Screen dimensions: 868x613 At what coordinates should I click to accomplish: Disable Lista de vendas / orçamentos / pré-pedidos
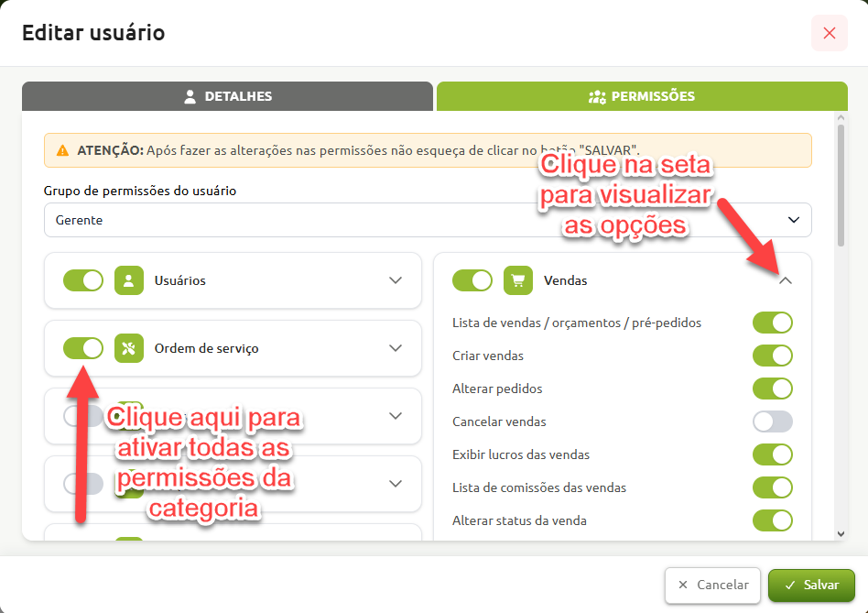point(772,323)
